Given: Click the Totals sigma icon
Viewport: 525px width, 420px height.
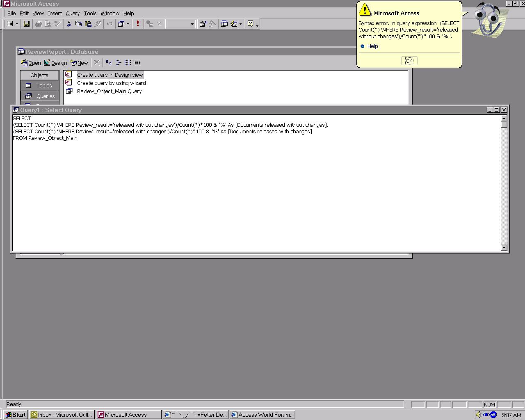Looking at the screenshot, I should point(159,24).
